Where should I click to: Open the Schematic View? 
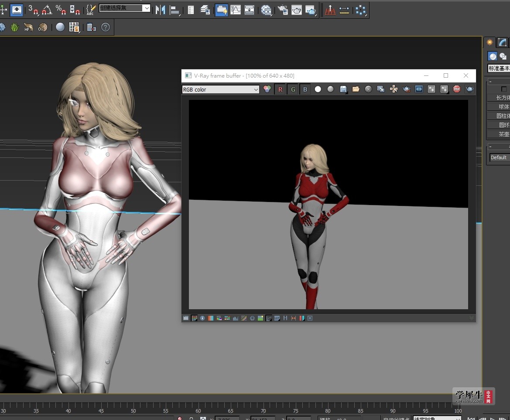point(249,10)
